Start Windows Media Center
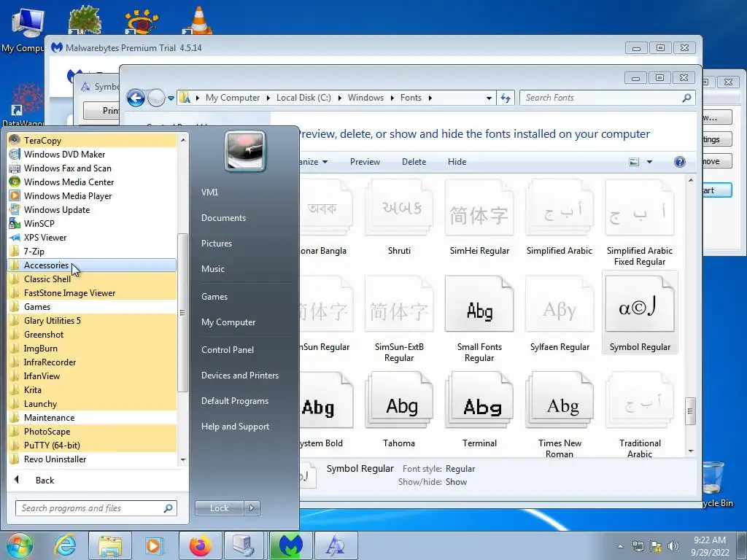 [92, 182]
